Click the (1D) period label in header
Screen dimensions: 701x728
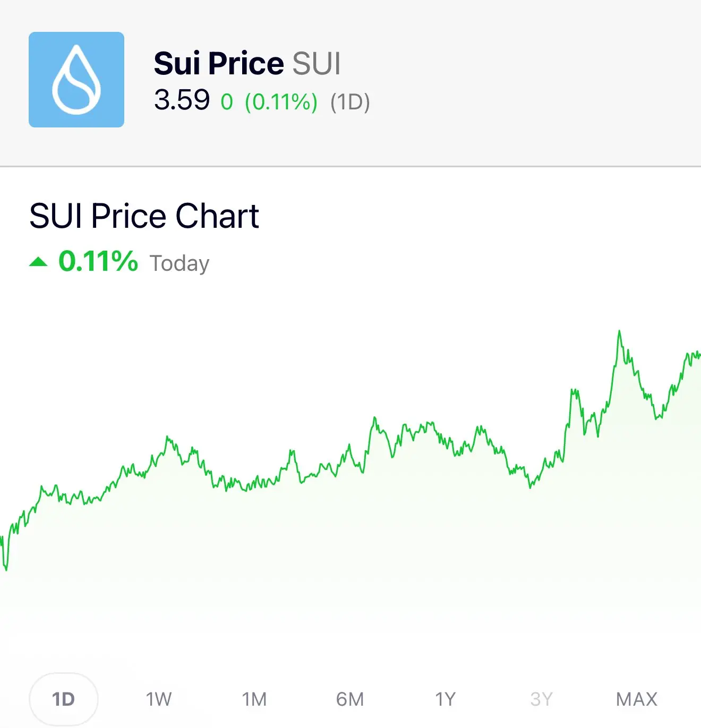point(350,101)
